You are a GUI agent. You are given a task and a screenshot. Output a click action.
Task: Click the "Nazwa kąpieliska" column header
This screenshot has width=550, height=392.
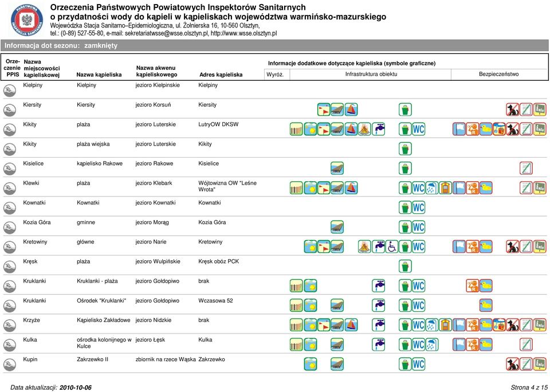99,75
